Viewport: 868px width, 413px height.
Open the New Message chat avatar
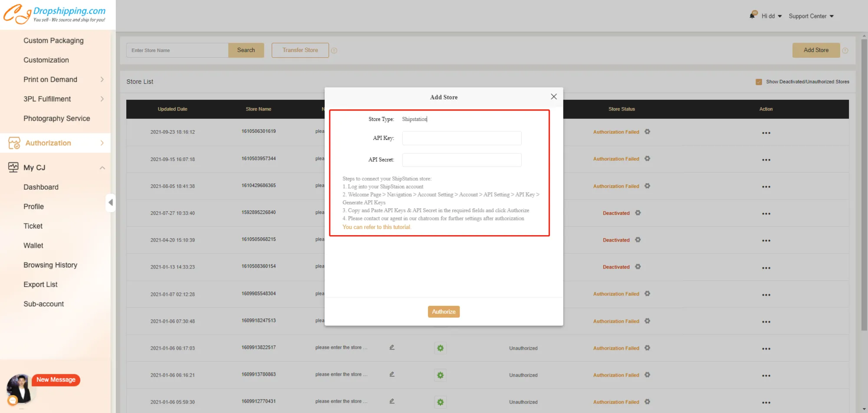click(20, 388)
